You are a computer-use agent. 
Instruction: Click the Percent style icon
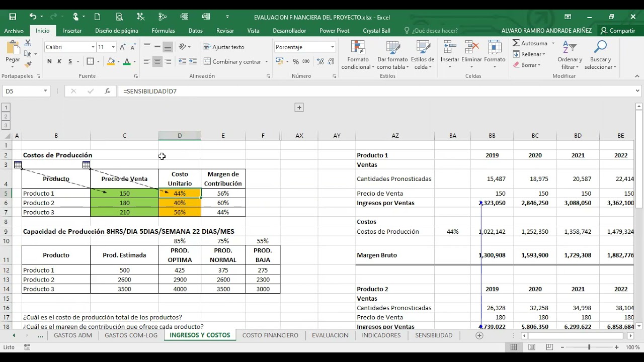point(296,61)
